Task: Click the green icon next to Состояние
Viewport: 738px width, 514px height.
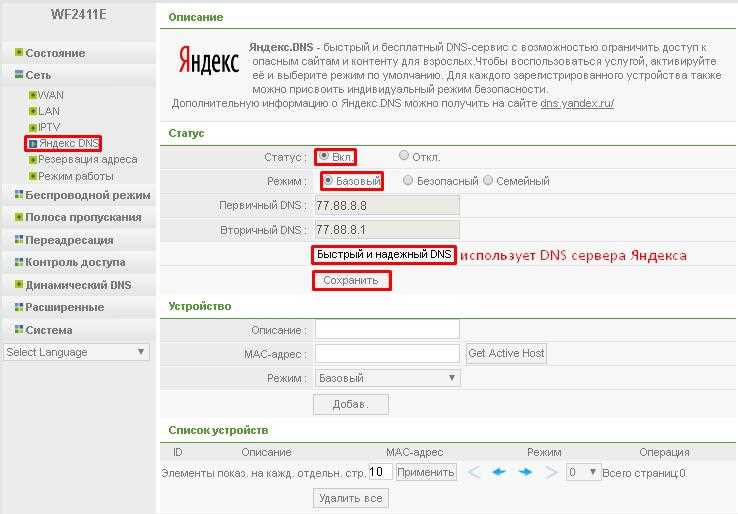Action: tap(19, 52)
